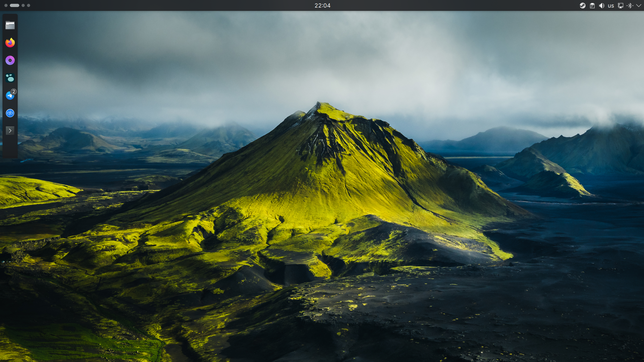Switch to the first workspace dot

click(x=6, y=5)
